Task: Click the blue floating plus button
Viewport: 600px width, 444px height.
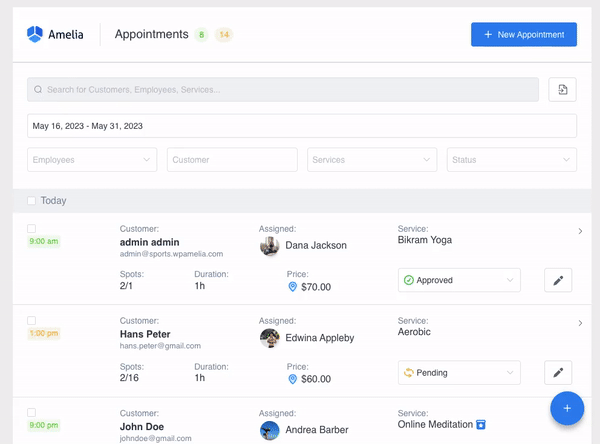Action: (x=566, y=408)
